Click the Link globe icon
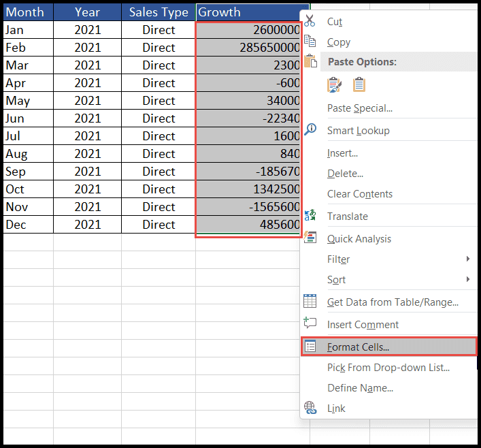Viewport: 481px width, 448px height. [x=310, y=408]
